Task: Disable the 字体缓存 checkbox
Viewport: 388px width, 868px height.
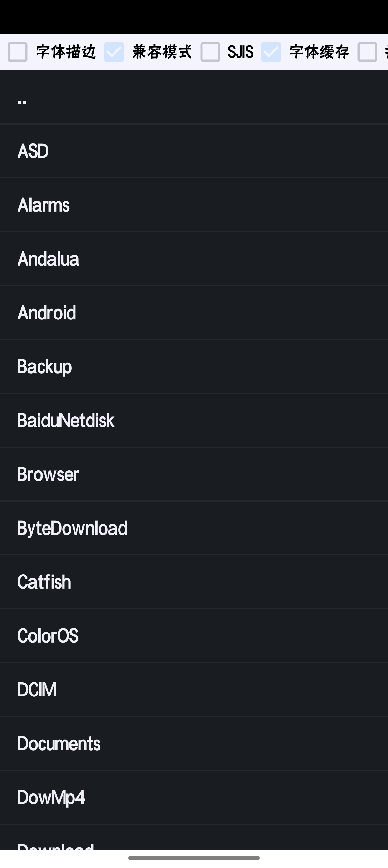Action: pos(271,52)
